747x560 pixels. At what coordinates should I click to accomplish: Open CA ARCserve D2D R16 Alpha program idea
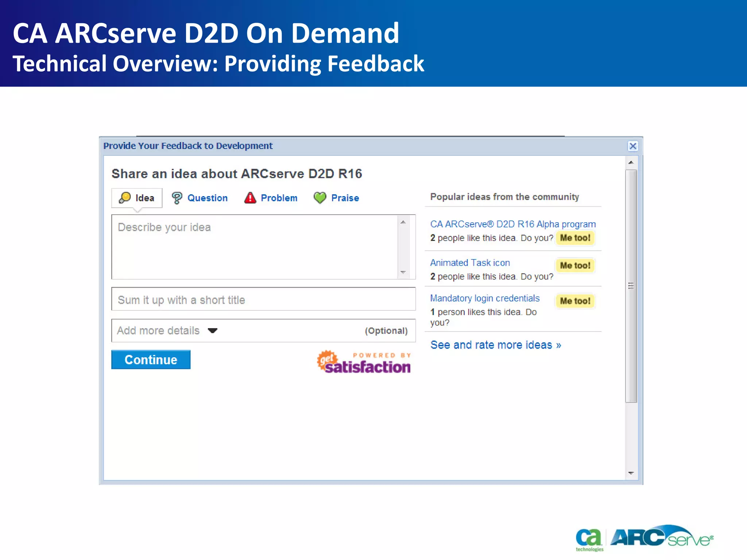pyautogui.click(x=513, y=224)
